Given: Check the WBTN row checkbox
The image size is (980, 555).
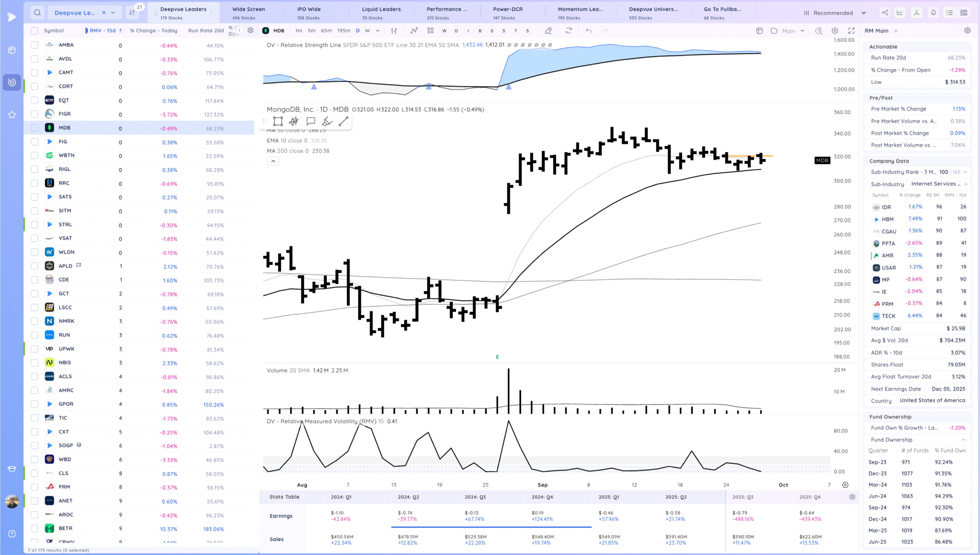Looking at the screenshot, I should (x=34, y=155).
